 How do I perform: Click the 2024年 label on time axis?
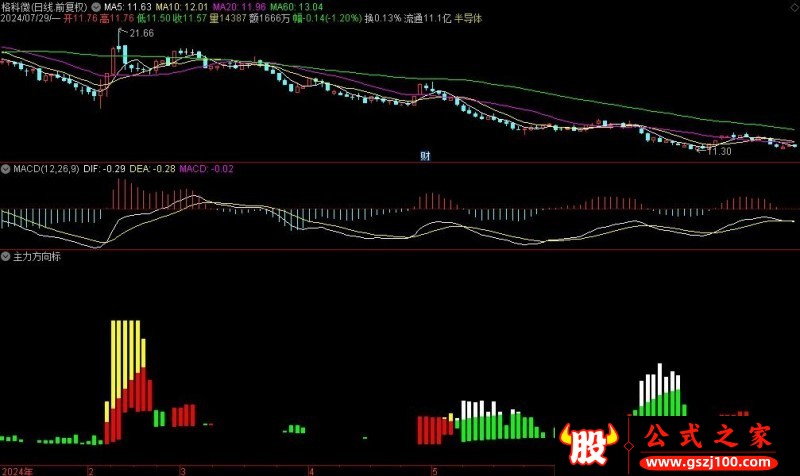[17, 471]
